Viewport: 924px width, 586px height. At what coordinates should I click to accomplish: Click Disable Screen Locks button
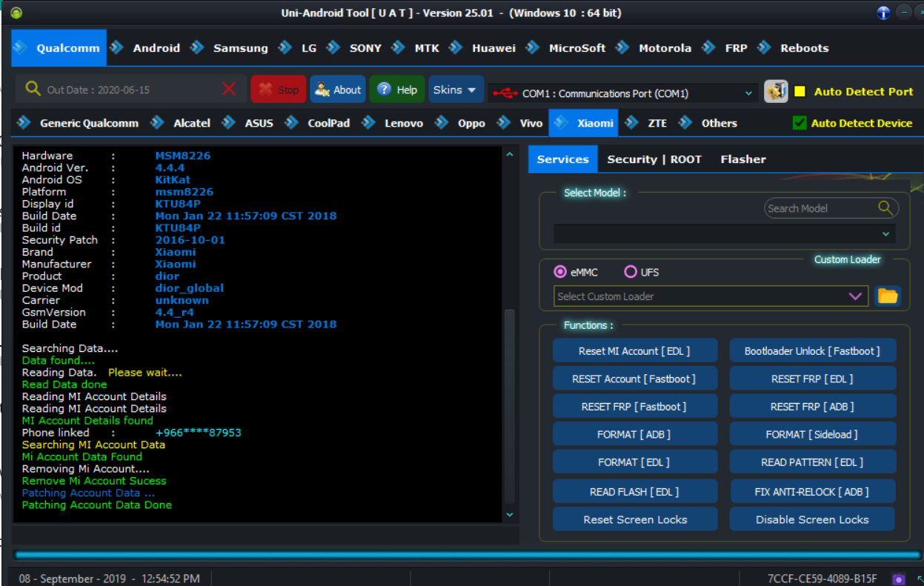(813, 519)
